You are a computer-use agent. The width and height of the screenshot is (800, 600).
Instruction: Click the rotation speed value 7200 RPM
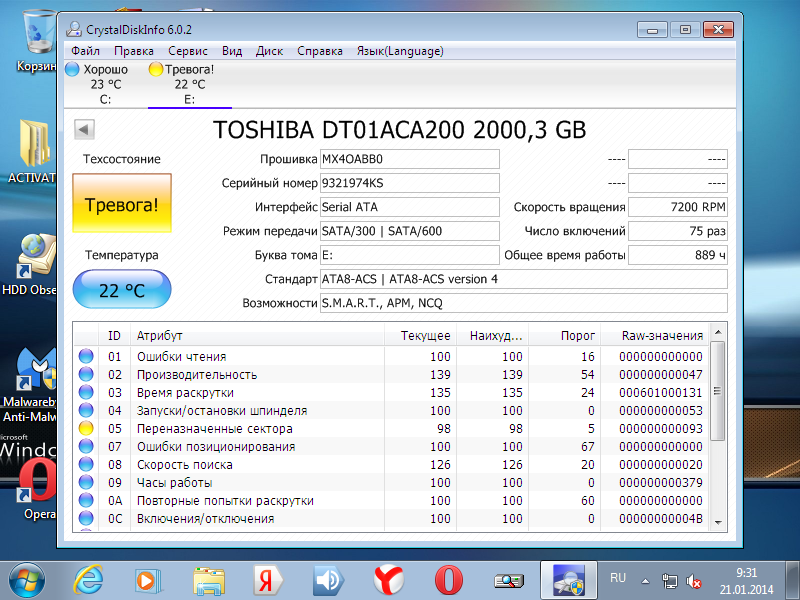(x=678, y=207)
